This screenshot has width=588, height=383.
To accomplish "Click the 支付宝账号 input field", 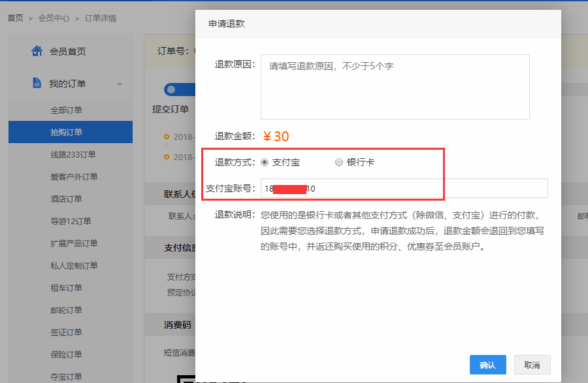I will tap(404, 188).
